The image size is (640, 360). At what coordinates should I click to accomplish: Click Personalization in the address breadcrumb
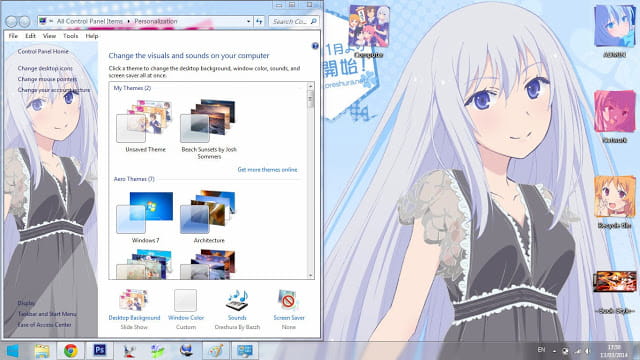pos(156,21)
